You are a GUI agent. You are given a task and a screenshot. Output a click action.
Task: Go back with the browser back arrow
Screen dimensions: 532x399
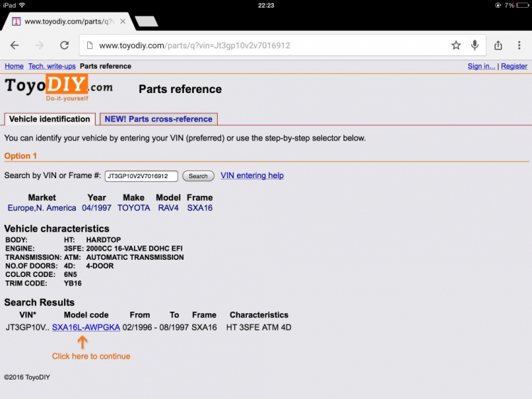pyautogui.click(x=15, y=45)
